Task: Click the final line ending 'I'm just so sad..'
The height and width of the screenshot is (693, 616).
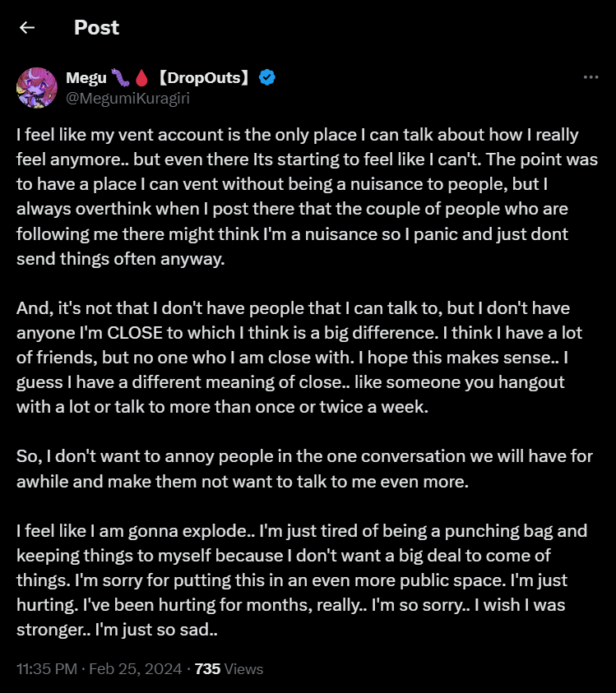Action: 117,630
